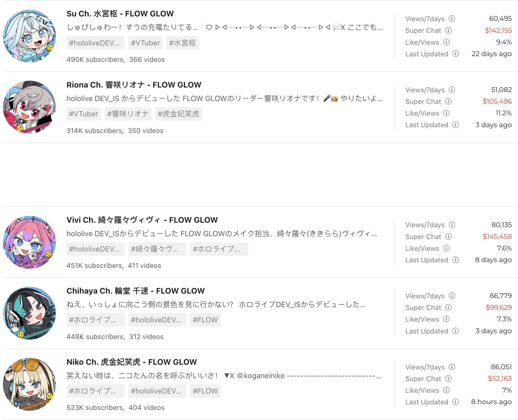
Task: Click info icon next to Su's Views/7days
Action: point(452,19)
